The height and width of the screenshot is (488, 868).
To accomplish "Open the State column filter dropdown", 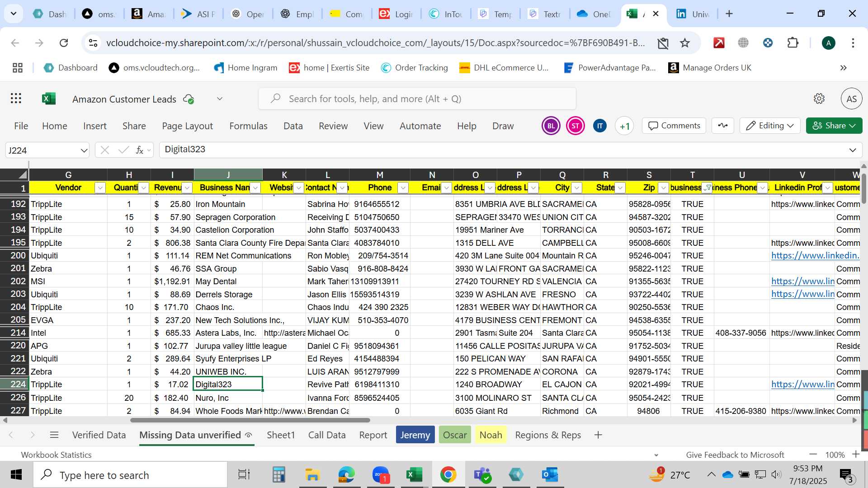I will coord(620,188).
